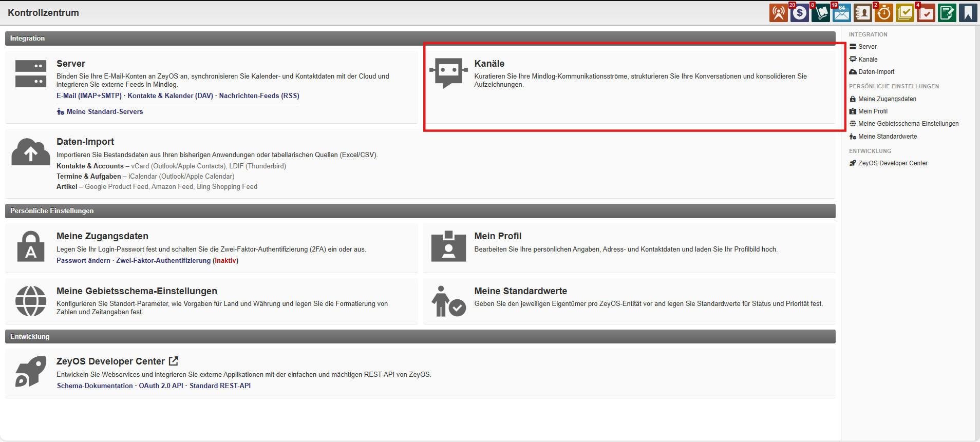Image resolution: width=980 pixels, height=442 pixels.
Task: Click the Nachrichten-Feeds (RSS) link
Action: point(259,96)
